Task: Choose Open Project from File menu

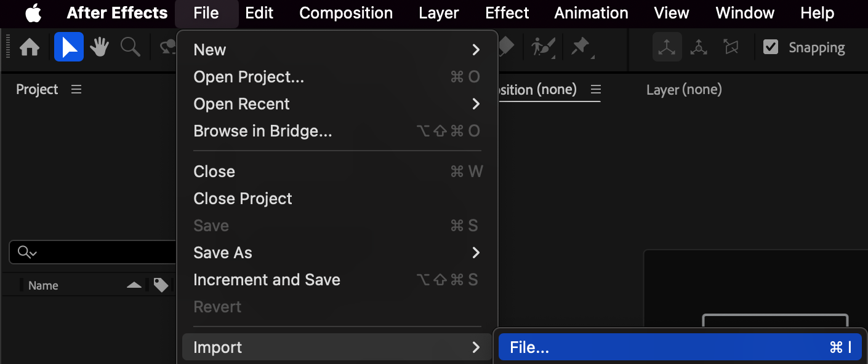Action: pos(249,77)
